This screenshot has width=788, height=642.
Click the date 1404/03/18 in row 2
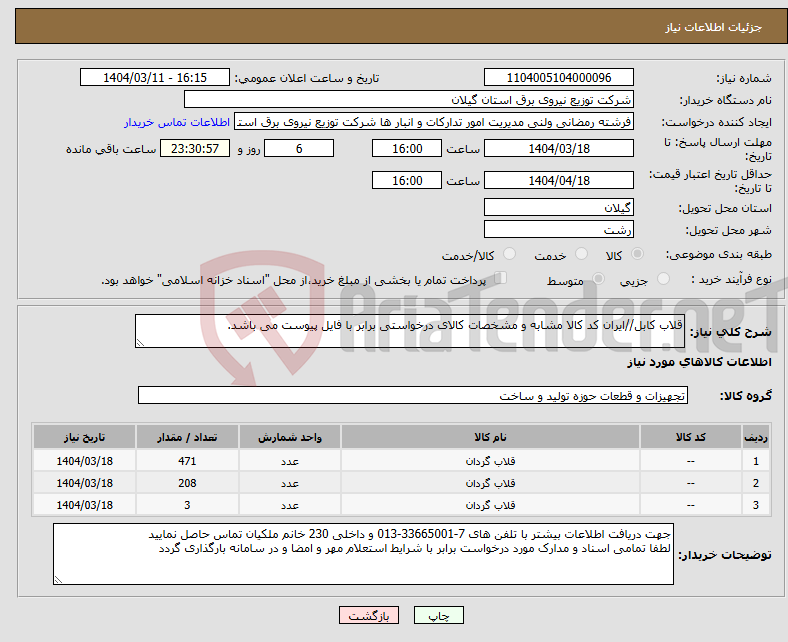pyautogui.click(x=84, y=483)
